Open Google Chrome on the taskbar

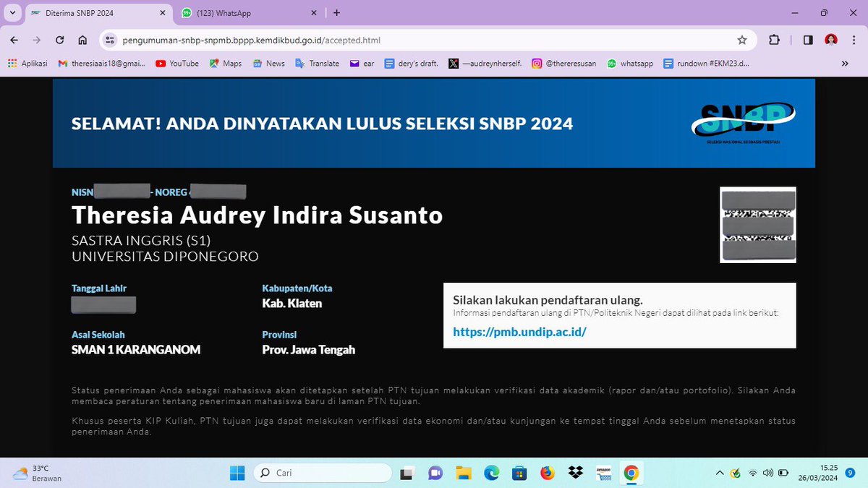click(x=631, y=474)
